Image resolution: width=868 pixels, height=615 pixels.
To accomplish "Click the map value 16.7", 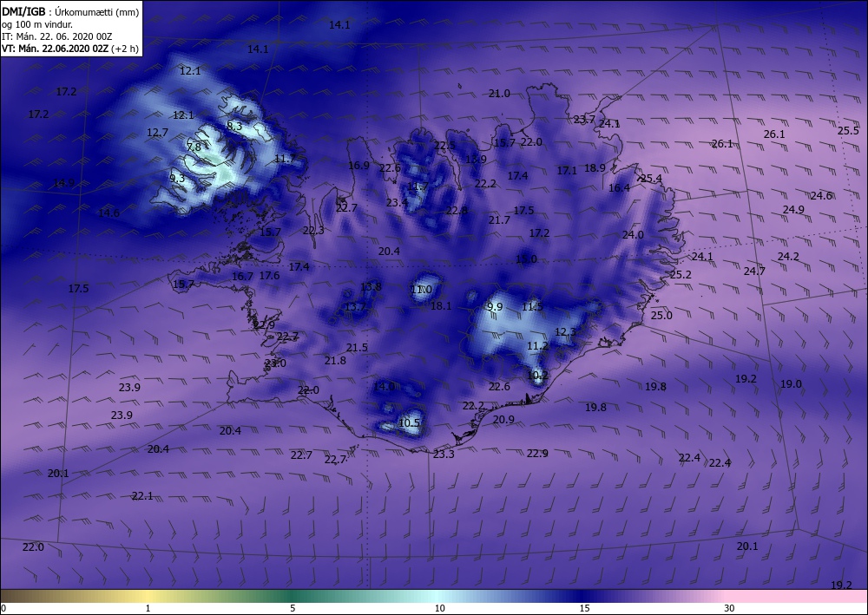I will pyautogui.click(x=242, y=277).
